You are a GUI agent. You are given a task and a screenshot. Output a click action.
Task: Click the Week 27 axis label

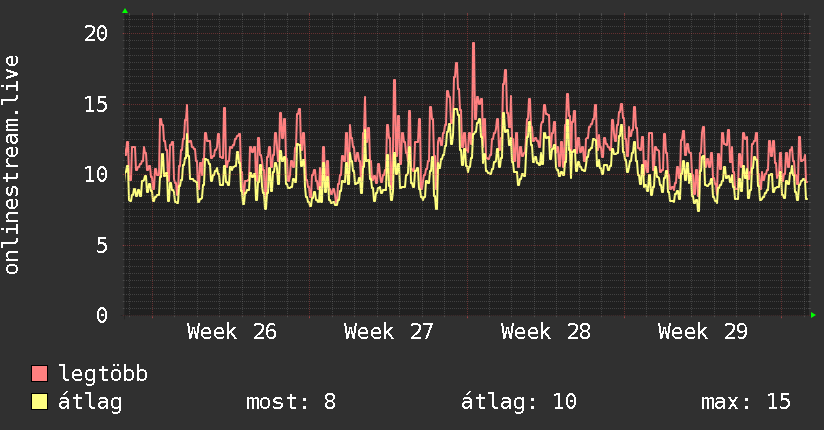coord(389,332)
